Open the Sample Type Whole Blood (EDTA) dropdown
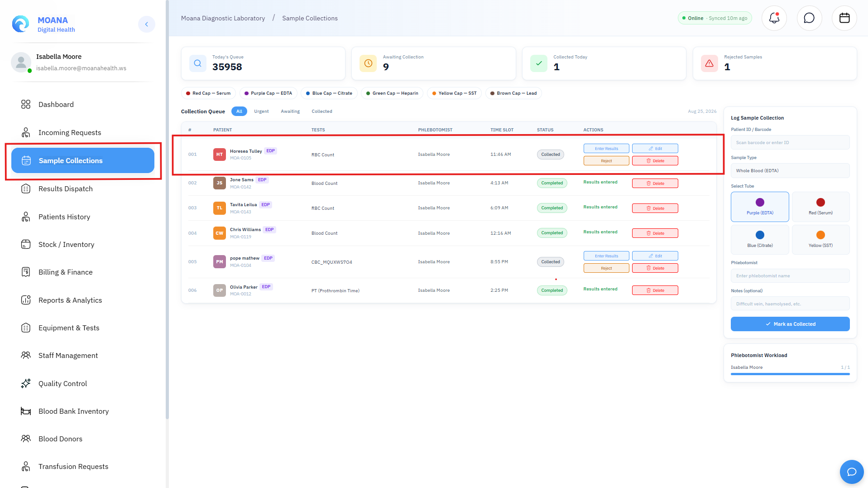Image resolution: width=868 pixels, height=488 pixels. click(790, 171)
